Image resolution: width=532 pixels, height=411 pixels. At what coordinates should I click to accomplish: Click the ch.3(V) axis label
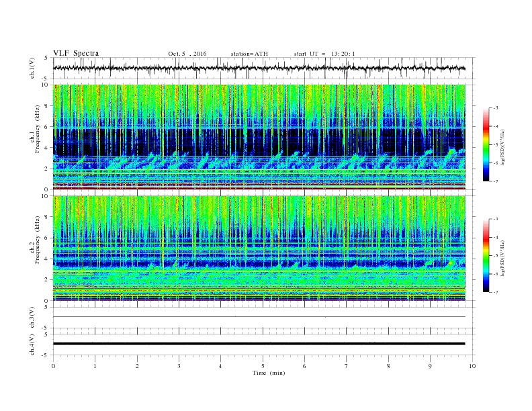click(32, 318)
